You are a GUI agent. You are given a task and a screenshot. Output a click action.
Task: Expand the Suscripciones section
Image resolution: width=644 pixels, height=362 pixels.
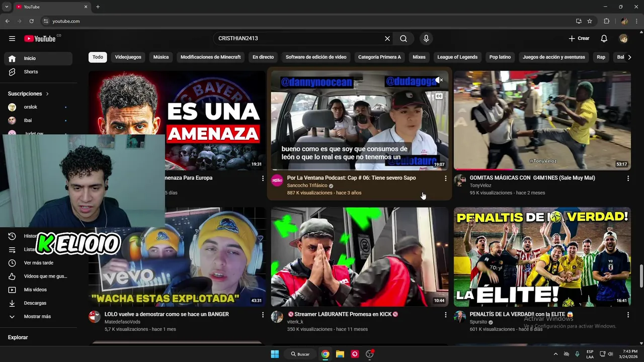(29, 94)
